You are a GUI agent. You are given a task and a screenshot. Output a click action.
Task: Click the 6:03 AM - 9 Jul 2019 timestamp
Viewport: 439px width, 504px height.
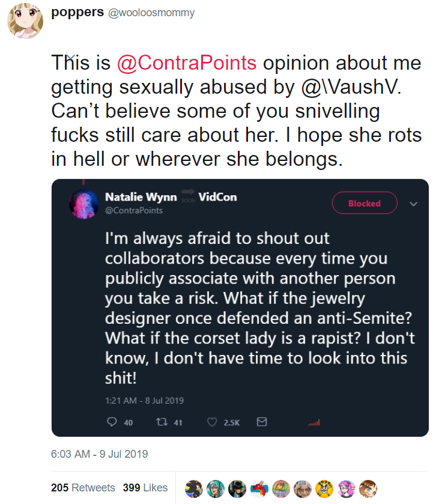[x=99, y=454]
